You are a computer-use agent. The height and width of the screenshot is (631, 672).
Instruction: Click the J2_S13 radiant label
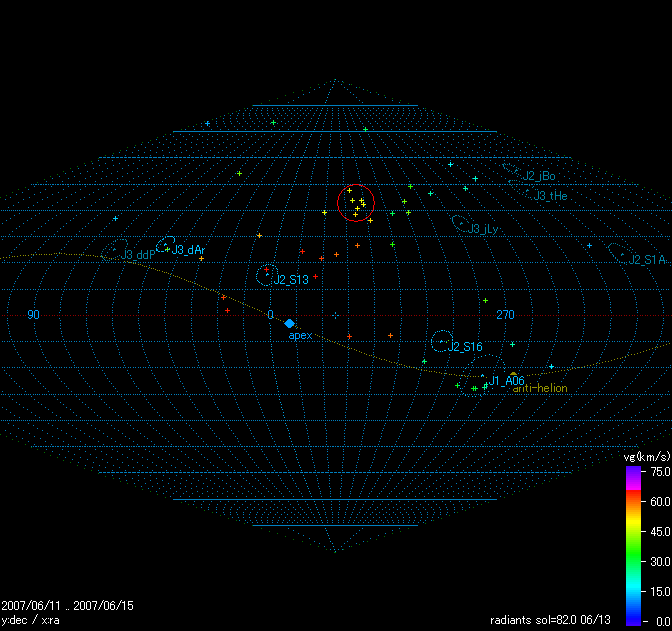pyautogui.click(x=291, y=279)
